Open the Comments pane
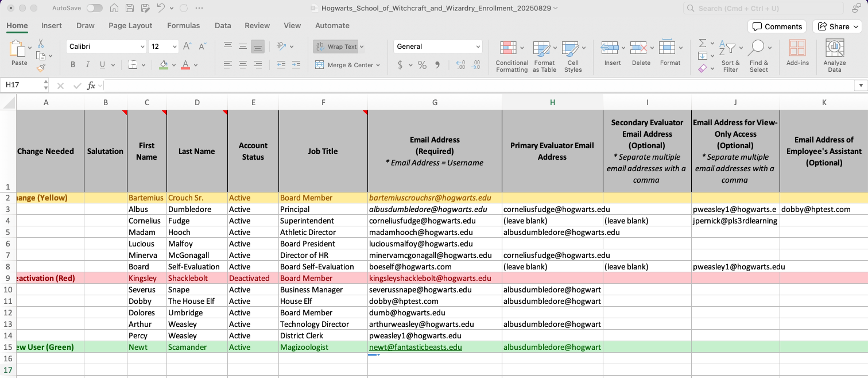The height and width of the screenshot is (378, 868). tap(777, 26)
